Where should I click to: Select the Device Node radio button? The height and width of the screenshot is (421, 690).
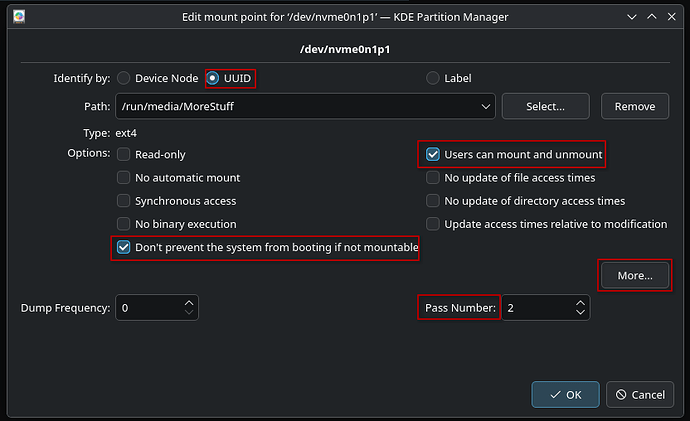tap(124, 78)
